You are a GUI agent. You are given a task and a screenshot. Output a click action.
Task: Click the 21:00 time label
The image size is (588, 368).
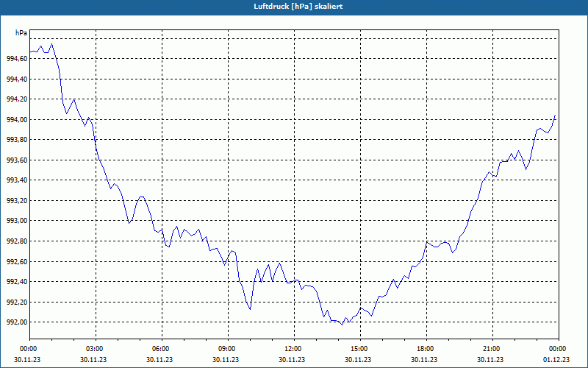coord(492,349)
